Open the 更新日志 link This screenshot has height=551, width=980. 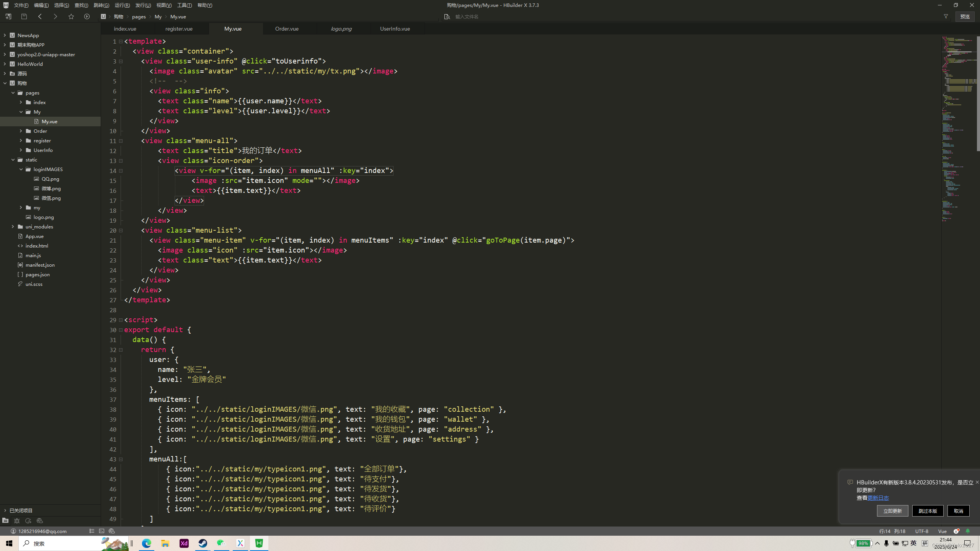coord(878,498)
